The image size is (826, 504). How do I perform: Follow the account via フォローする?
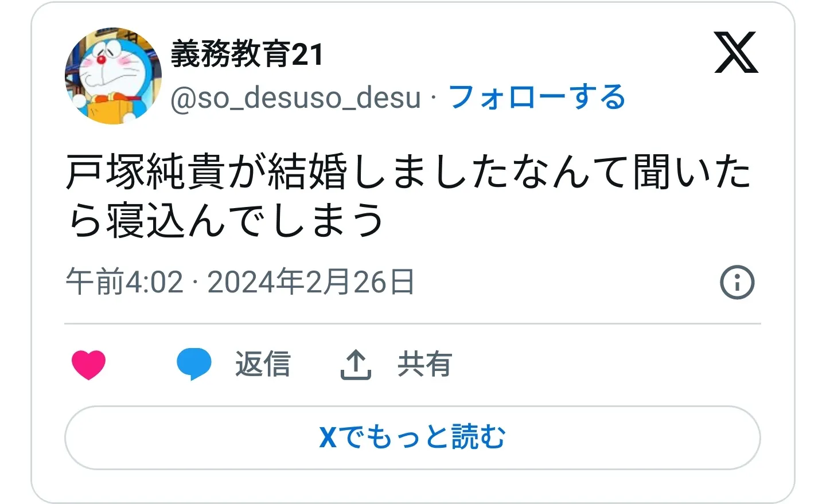[x=537, y=97]
